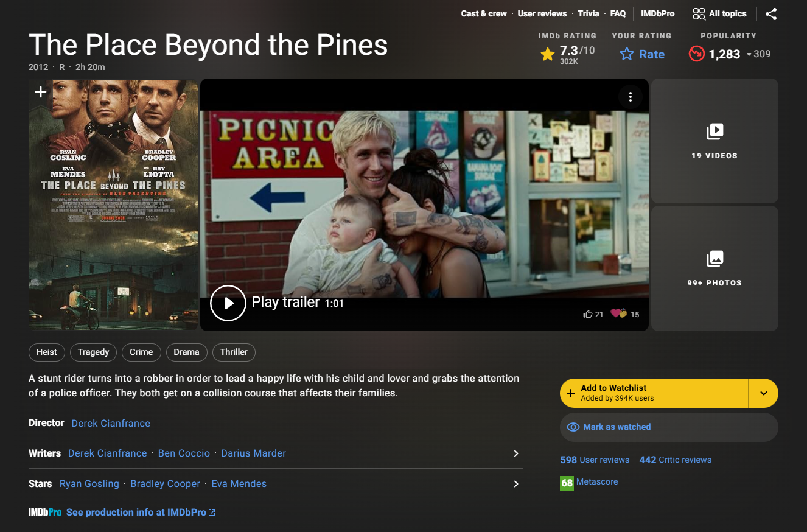The width and height of the screenshot is (807, 532).
Task: Click the Rate text button
Action: pyautogui.click(x=652, y=54)
